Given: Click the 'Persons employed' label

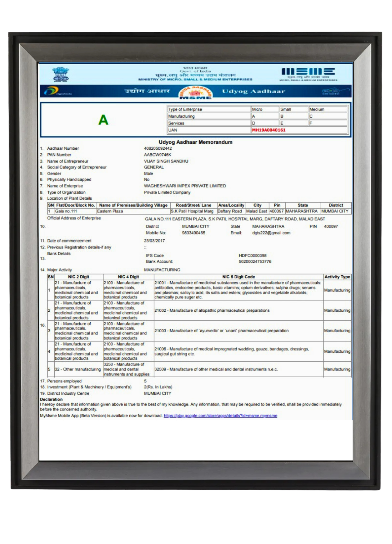Looking at the screenshot, I should pos(64,381).
